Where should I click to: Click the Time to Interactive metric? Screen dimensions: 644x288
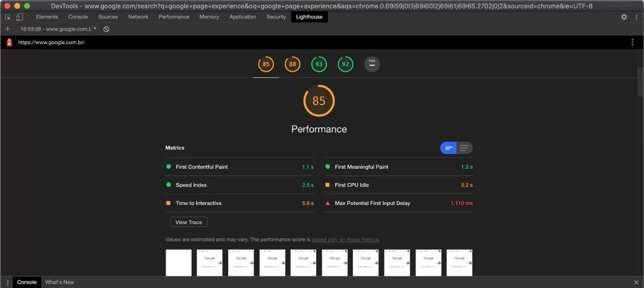click(240, 203)
